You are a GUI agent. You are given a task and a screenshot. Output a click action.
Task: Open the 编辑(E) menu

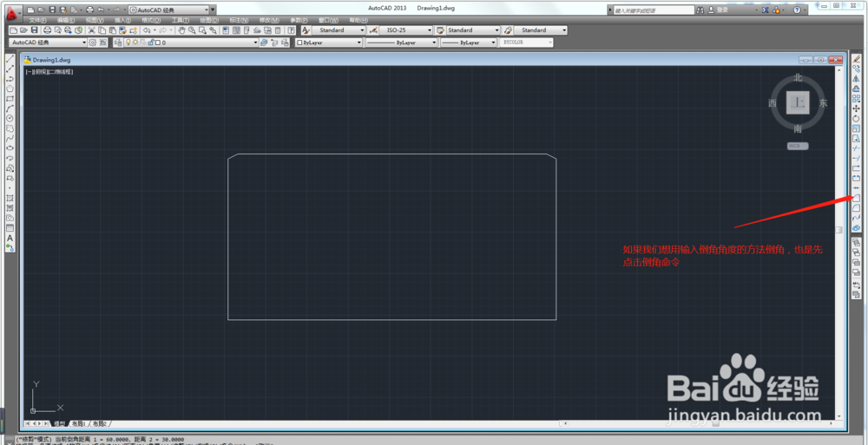(x=67, y=21)
